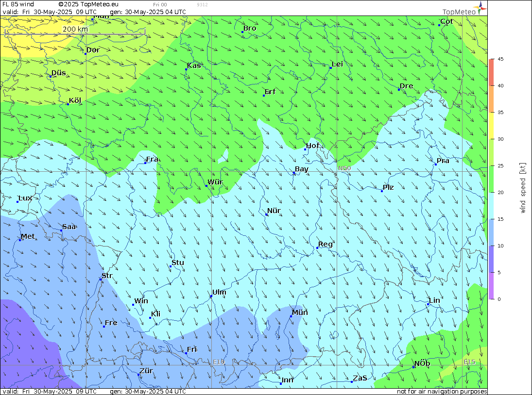Click the 'Lei' city label
The width and height of the screenshot is (532, 395).
337,65
